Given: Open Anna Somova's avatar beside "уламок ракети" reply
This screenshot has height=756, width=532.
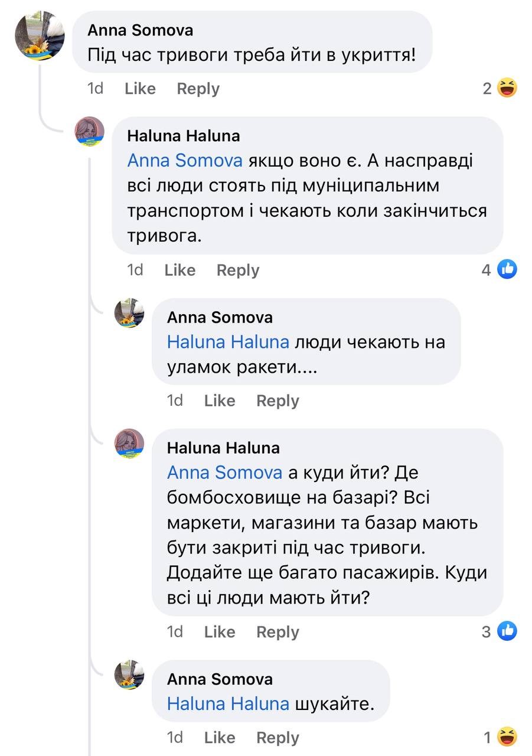Looking at the screenshot, I should (x=129, y=313).
